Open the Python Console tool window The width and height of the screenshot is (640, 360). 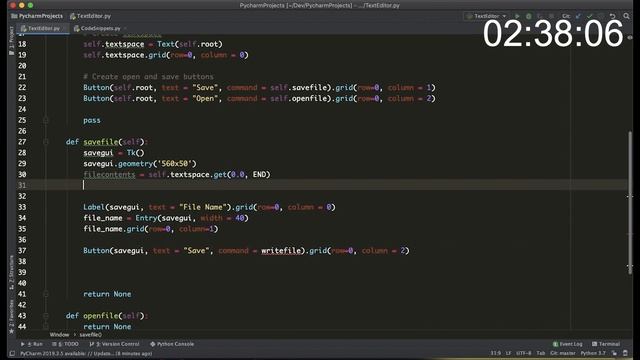172,344
